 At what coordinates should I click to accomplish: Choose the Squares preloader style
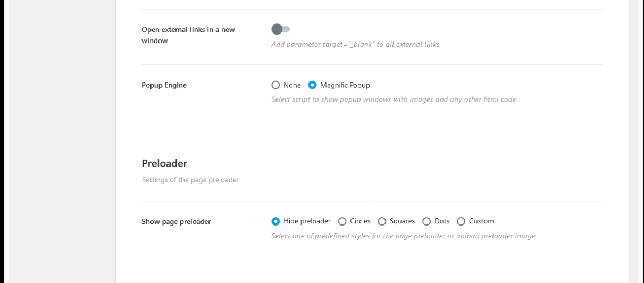(x=382, y=221)
